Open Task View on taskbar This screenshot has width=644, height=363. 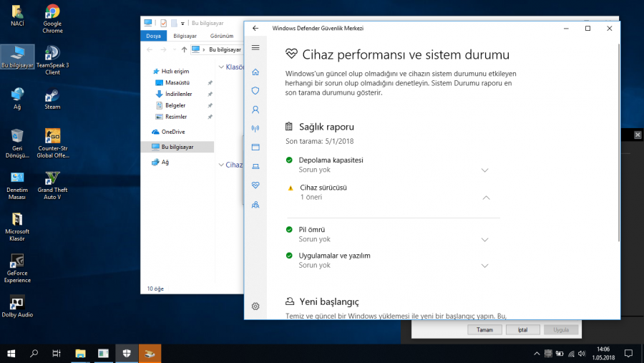(x=57, y=354)
